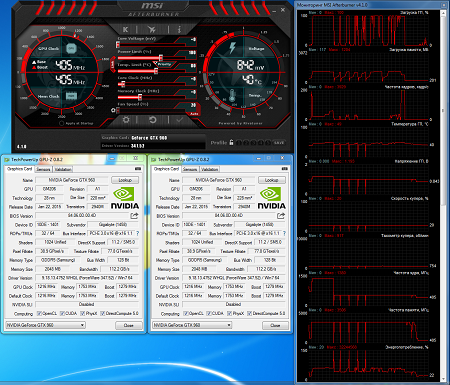The width and height of the screenshot is (450, 385).
Task: Click the airplane icon in Afterburner's top toolbar
Action: pos(152,29)
